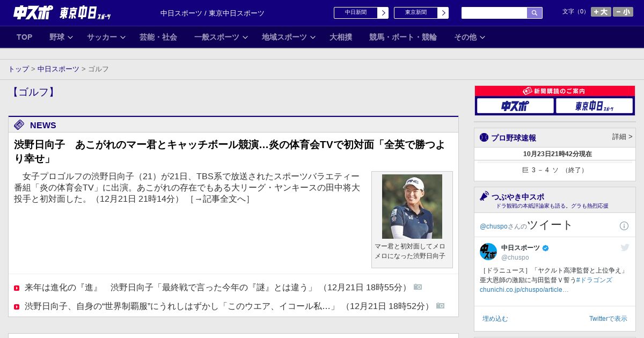Click the Twitter bird icon in tweet

(x=625, y=247)
